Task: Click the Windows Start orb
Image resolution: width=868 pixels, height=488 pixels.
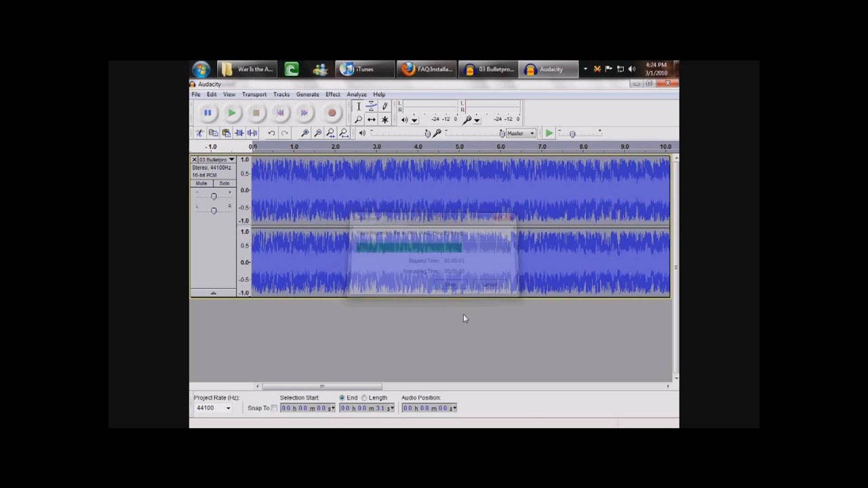Action: click(201, 69)
